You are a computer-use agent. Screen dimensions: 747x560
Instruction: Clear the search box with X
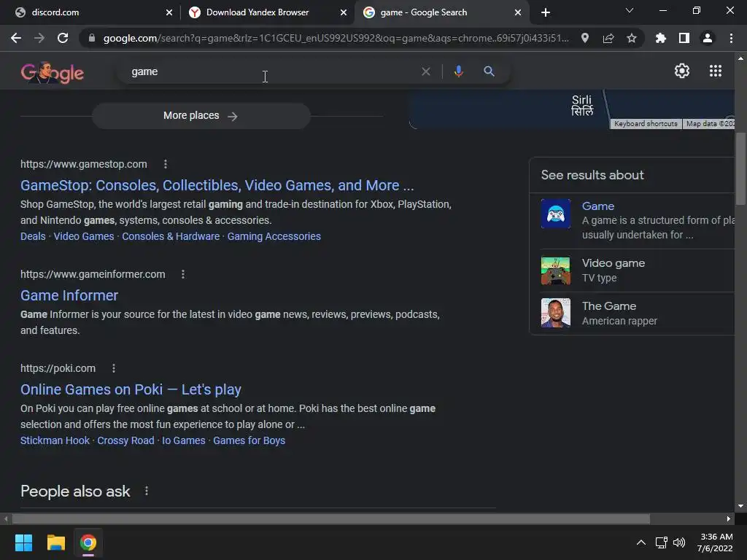pos(425,71)
